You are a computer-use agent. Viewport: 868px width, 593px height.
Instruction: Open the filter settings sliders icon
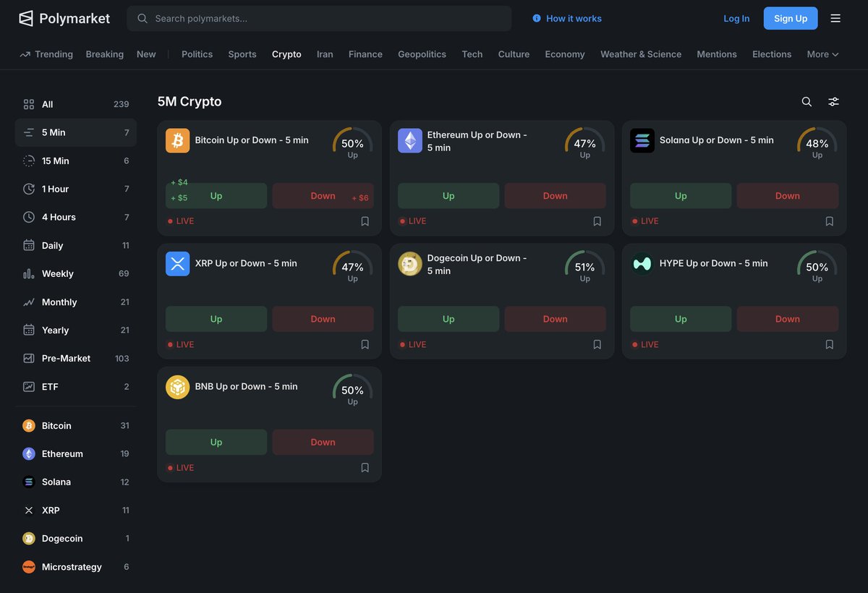pyautogui.click(x=834, y=102)
